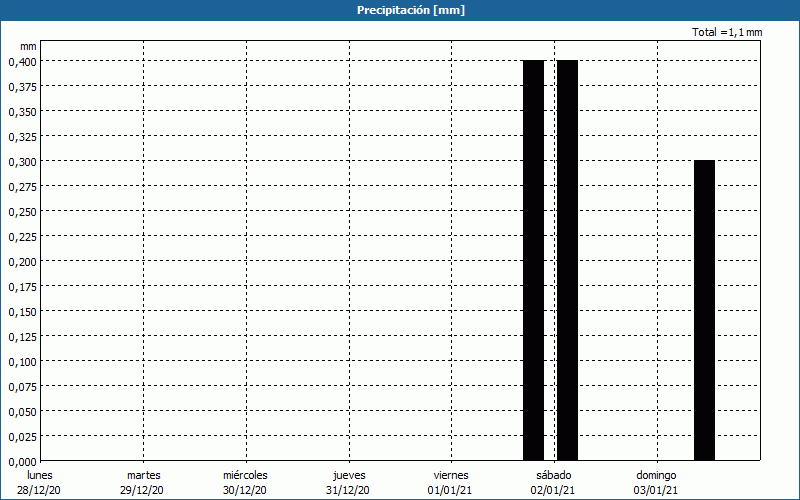The image size is (800, 500).
Task: Click the 0,000 y-axis value
Action: 22,462
